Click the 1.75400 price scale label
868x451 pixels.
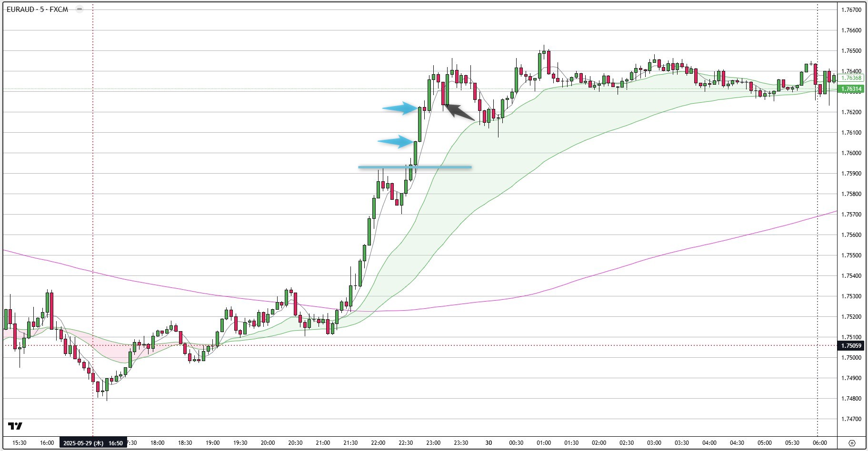[851, 276]
